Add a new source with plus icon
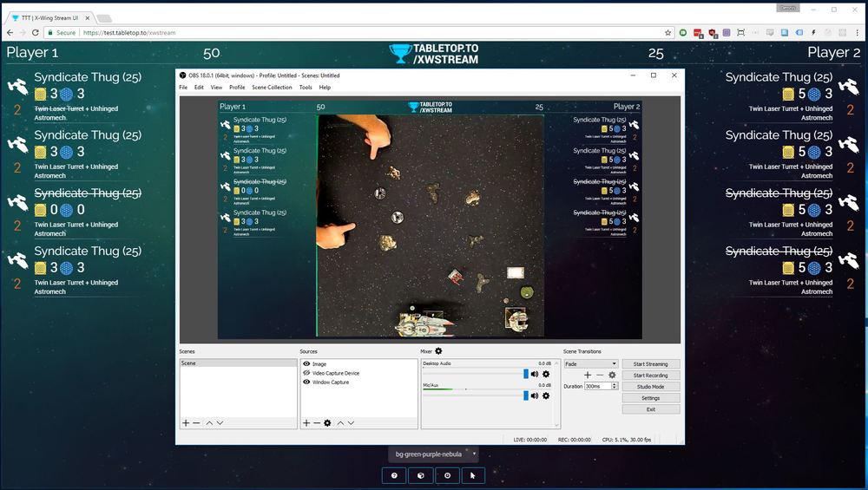The image size is (868, 490). point(306,422)
